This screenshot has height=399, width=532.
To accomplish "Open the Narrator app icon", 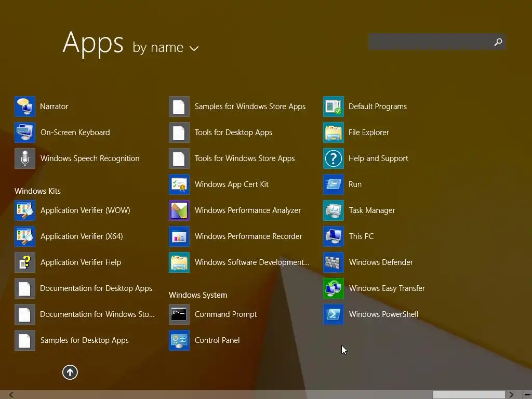I will [25, 107].
